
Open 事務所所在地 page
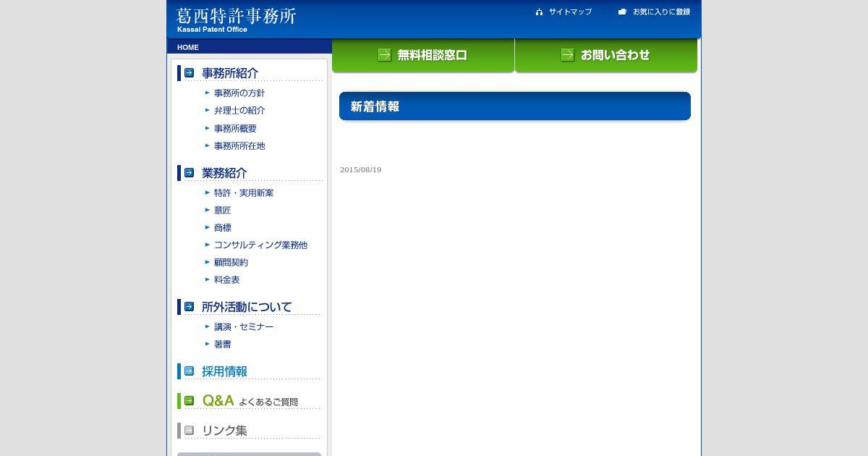(x=239, y=146)
